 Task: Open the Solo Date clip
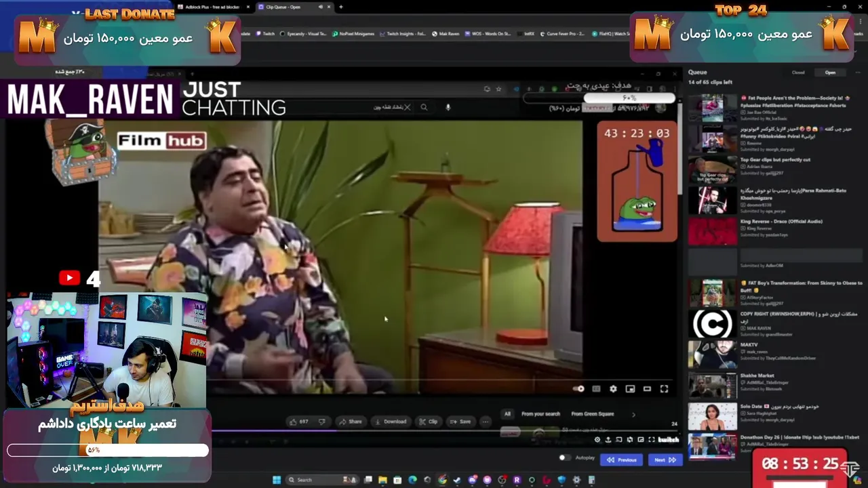coord(776,416)
